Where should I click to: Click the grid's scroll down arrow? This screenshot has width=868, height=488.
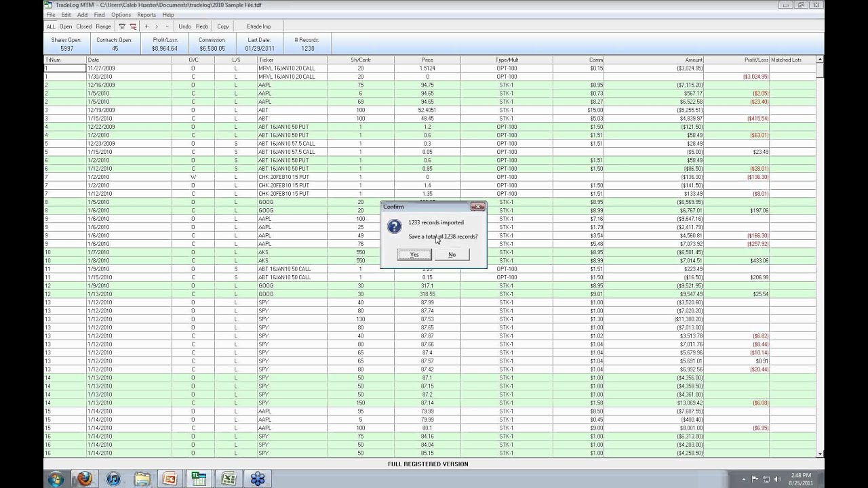point(820,453)
